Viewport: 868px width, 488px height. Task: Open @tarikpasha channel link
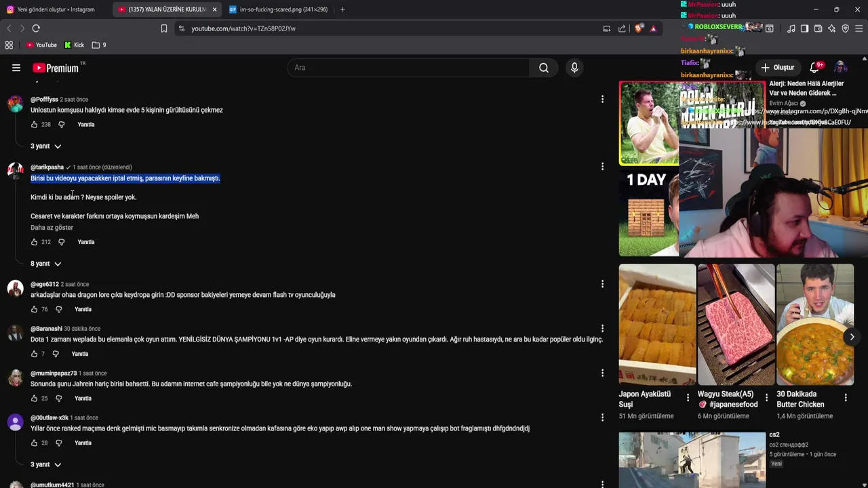click(x=47, y=167)
